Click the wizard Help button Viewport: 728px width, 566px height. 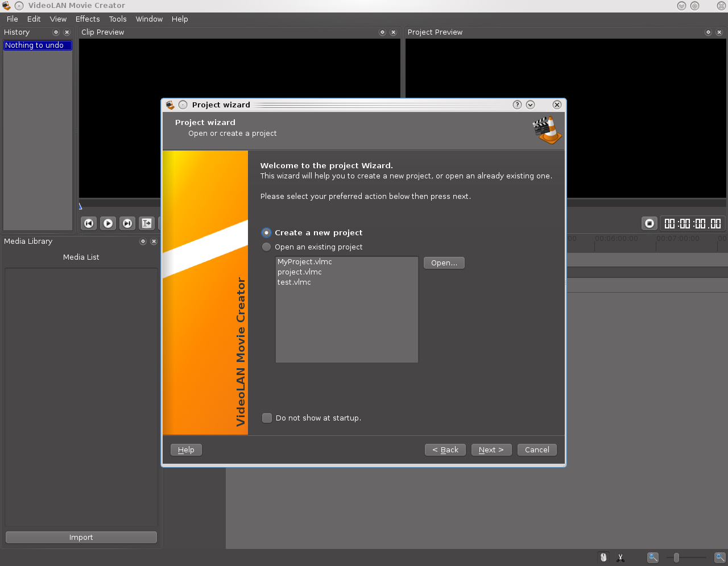[186, 450]
